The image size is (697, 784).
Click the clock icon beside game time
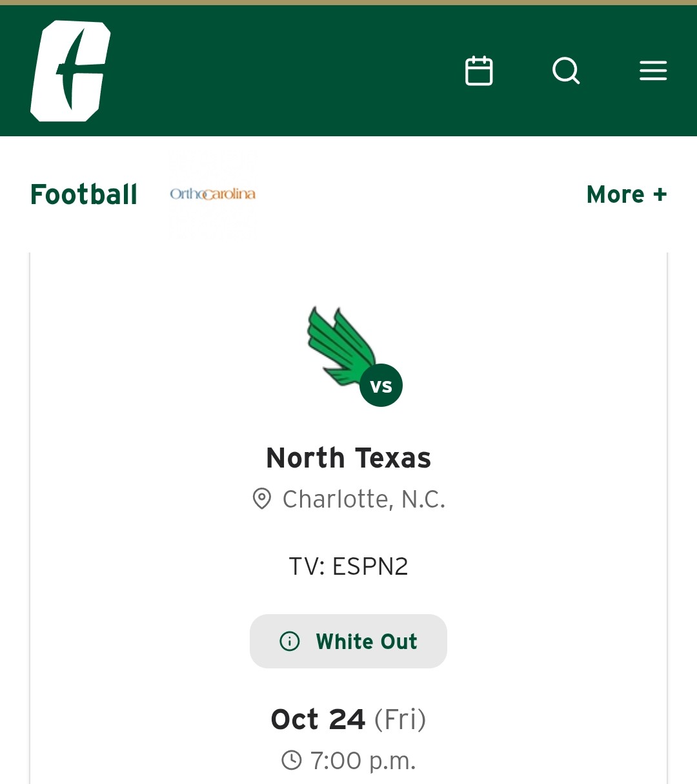point(292,760)
